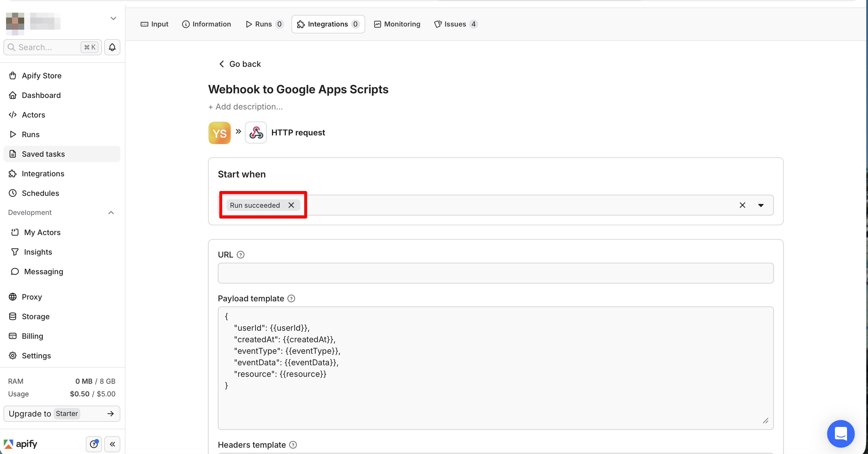This screenshot has width=868, height=454.
Task: Click the URL input field
Action: [x=496, y=273]
